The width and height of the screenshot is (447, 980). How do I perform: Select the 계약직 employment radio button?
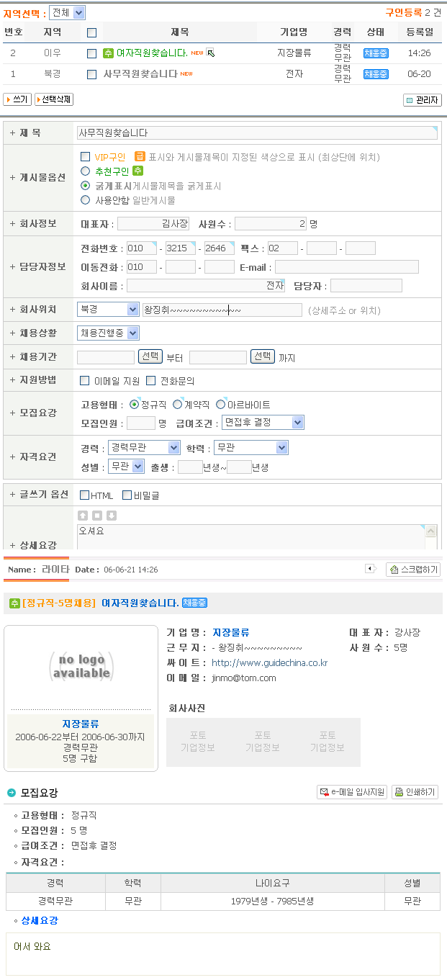(178, 405)
